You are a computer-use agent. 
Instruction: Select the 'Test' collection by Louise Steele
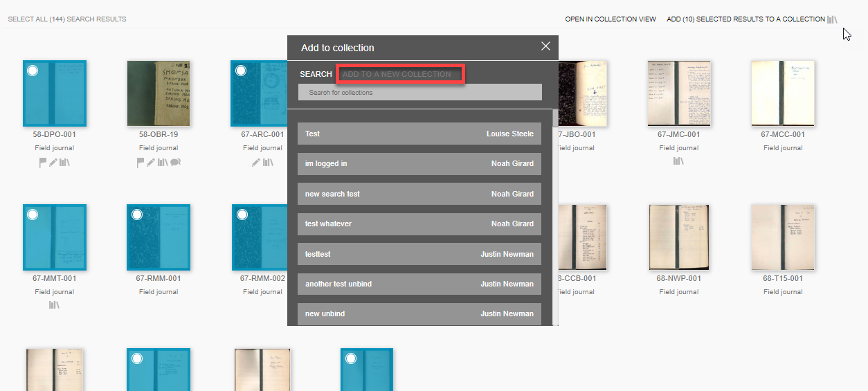(x=419, y=134)
